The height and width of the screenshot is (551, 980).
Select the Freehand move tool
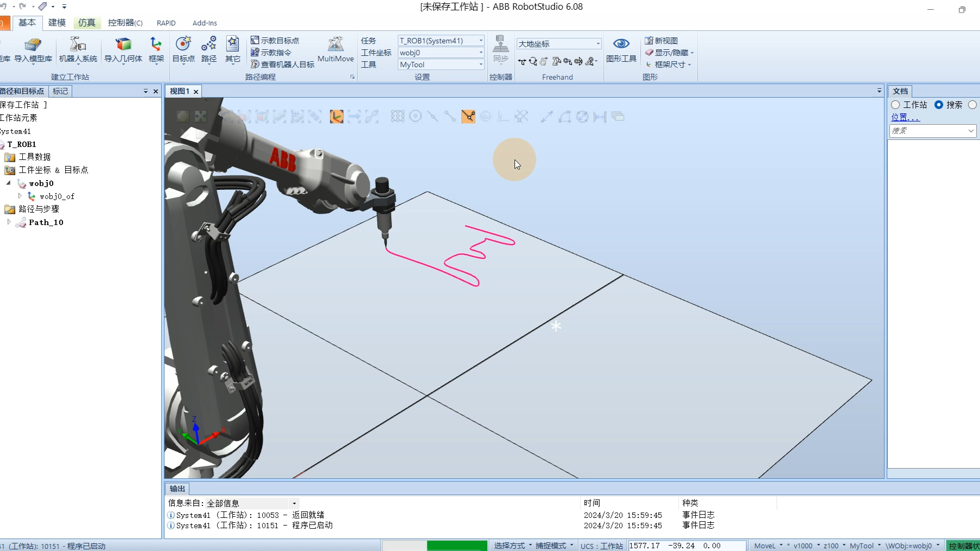(522, 62)
